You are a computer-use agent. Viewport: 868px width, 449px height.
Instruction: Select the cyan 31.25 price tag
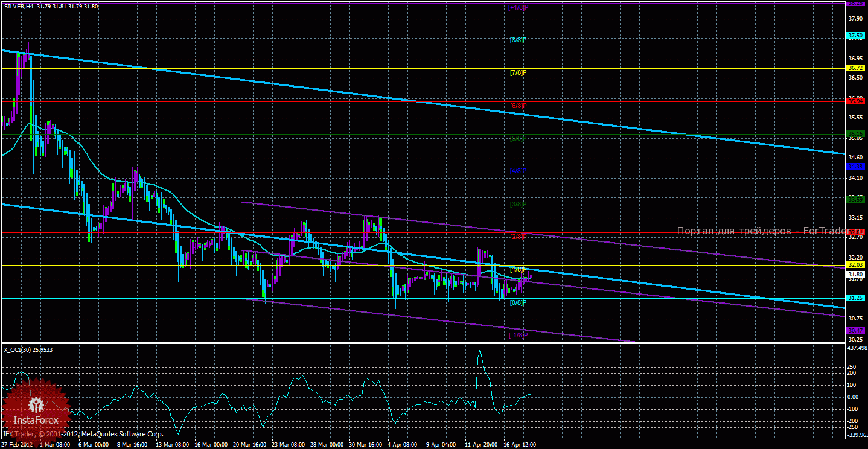coord(856,298)
